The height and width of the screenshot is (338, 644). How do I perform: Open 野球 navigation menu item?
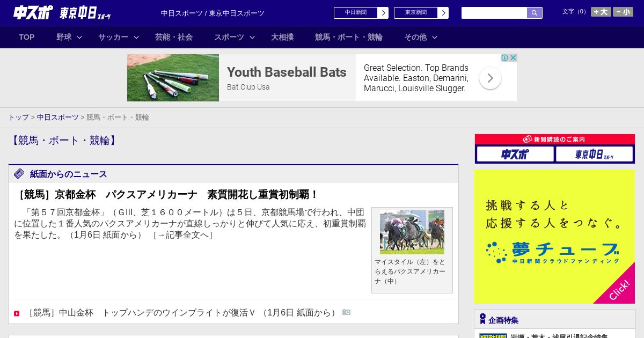[x=64, y=37]
